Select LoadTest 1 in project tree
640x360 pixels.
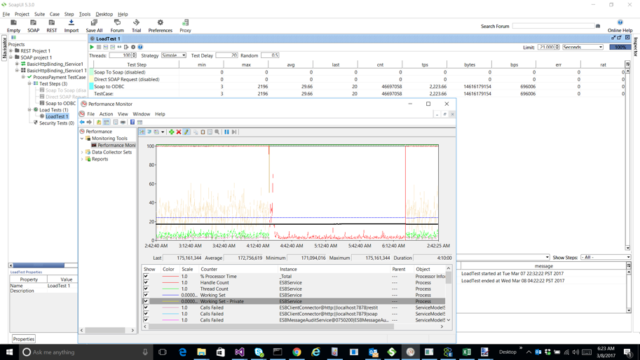click(57, 116)
